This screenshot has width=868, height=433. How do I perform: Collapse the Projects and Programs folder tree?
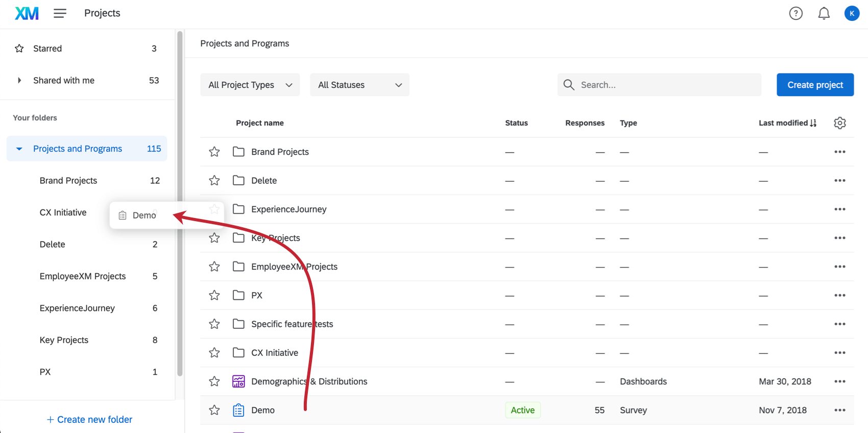coord(19,149)
